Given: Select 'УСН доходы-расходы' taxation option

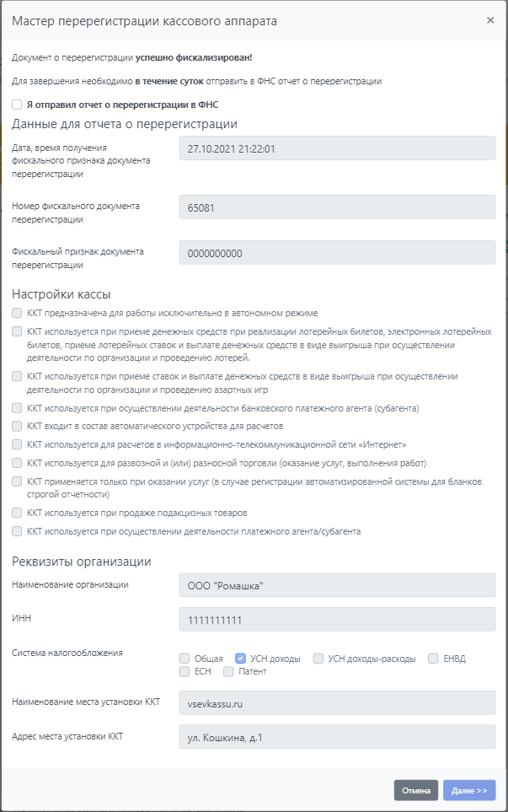Looking at the screenshot, I should 318,659.
